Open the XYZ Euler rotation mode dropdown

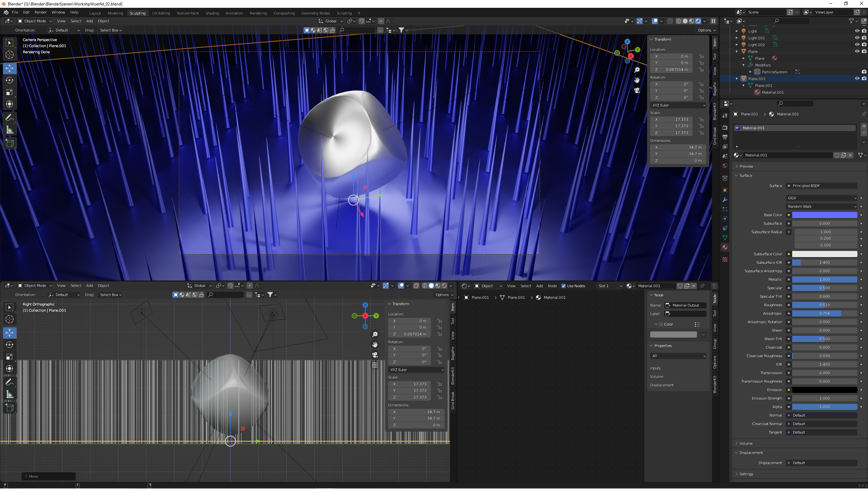coord(678,105)
